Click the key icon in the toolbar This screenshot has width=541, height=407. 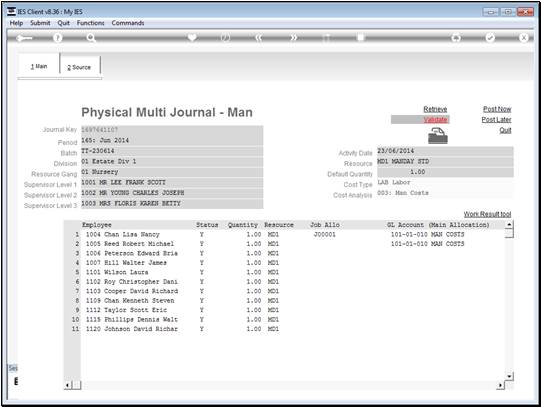(x=25, y=38)
